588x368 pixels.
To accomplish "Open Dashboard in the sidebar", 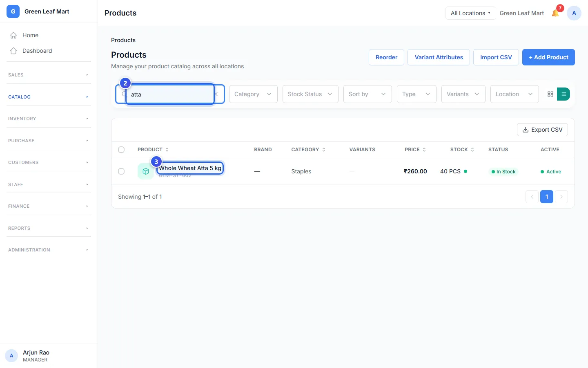I will 49,51.
